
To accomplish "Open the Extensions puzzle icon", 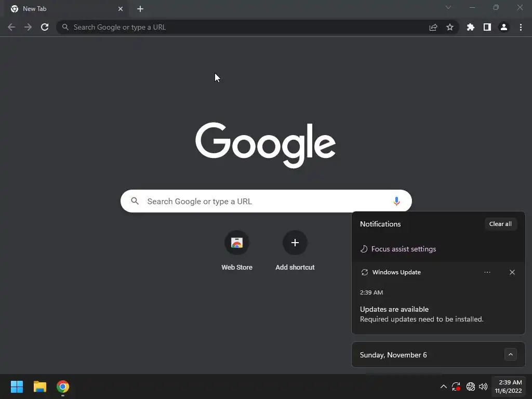I will point(471,27).
